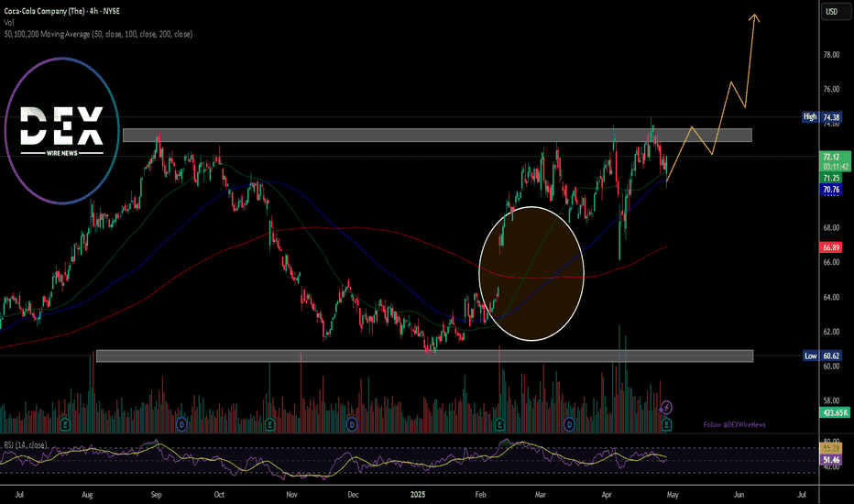Click the 68.00 price axis label

(x=831, y=227)
